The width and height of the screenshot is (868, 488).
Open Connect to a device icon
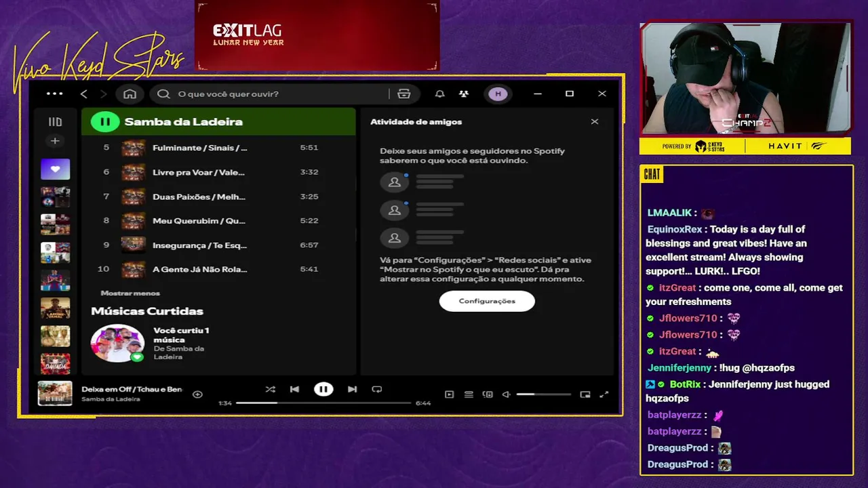(488, 394)
